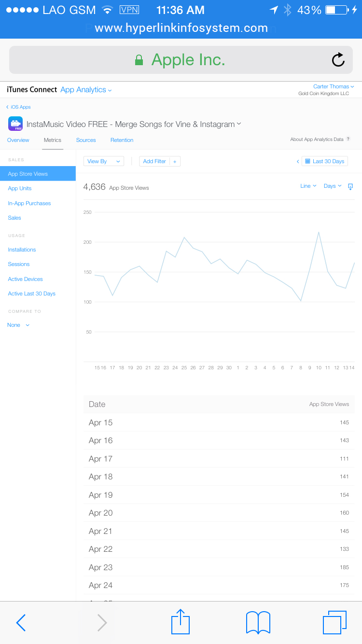
Task: Tap the Safari reload page icon
Action: coord(338,59)
